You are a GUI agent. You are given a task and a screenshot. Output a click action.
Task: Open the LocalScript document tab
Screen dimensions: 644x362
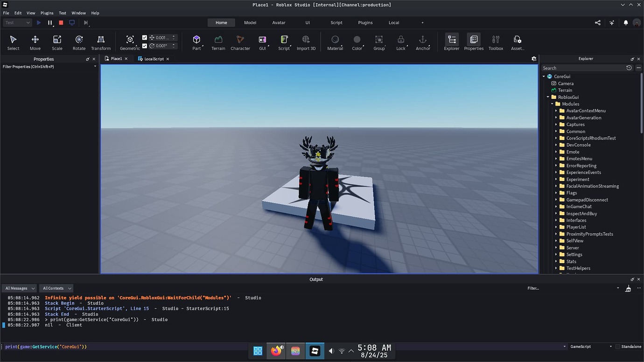tap(154, 59)
